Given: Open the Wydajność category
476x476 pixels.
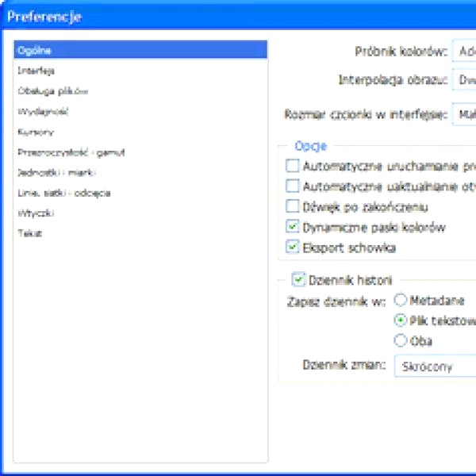Looking at the screenshot, I should tap(140, 112).
